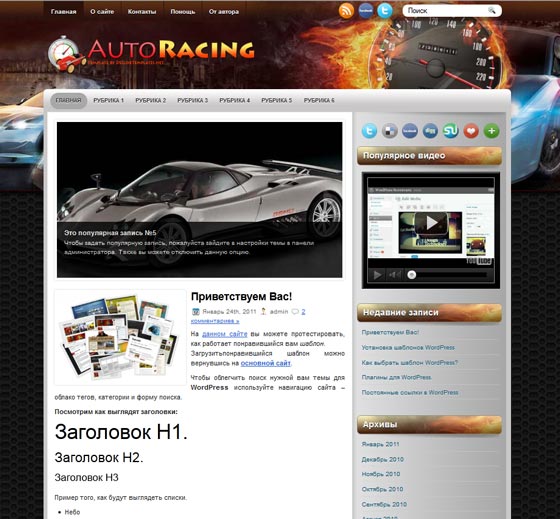Open Постоянные ссылки в WordPress link
560x519 pixels.
point(410,392)
